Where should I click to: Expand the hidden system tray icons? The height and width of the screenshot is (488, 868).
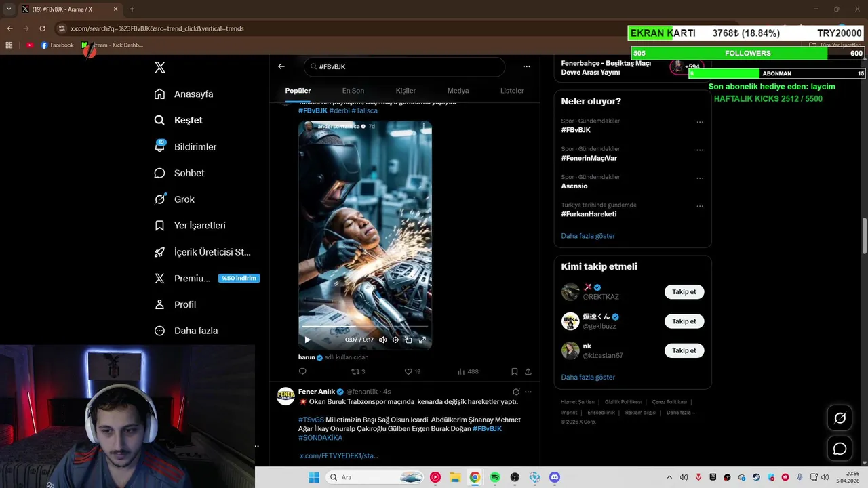pyautogui.click(x=669, y=477)
